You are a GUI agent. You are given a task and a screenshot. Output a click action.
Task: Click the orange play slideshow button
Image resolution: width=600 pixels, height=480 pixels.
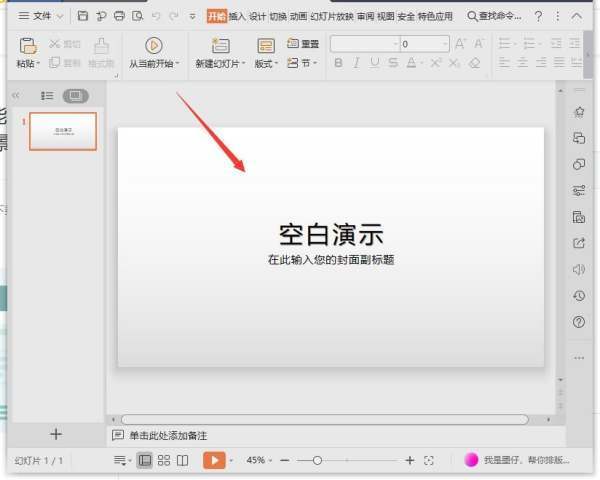pos(214,460)
